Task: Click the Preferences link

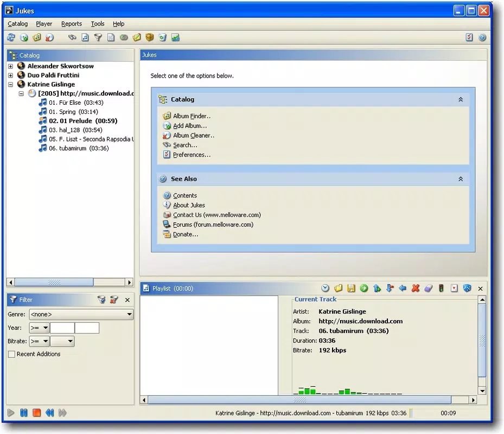Action: click(x=192, y=155)
